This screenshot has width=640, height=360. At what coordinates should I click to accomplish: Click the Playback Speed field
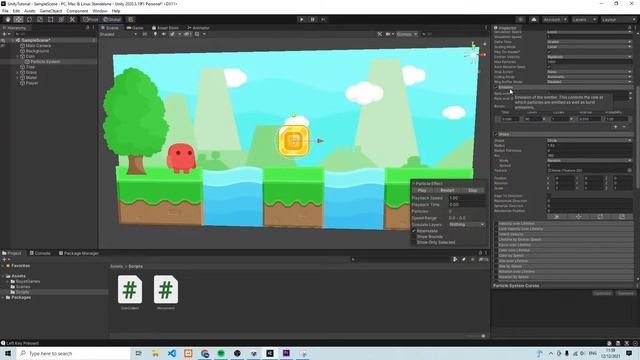[x=466, y=198]
